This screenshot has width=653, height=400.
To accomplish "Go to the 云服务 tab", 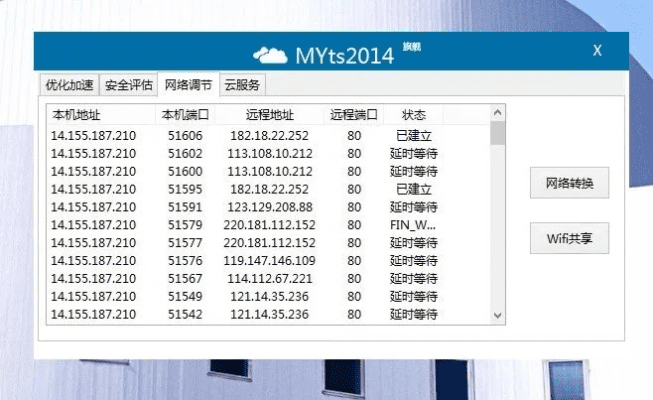I will pyautogui.click(x=242, y=85).
